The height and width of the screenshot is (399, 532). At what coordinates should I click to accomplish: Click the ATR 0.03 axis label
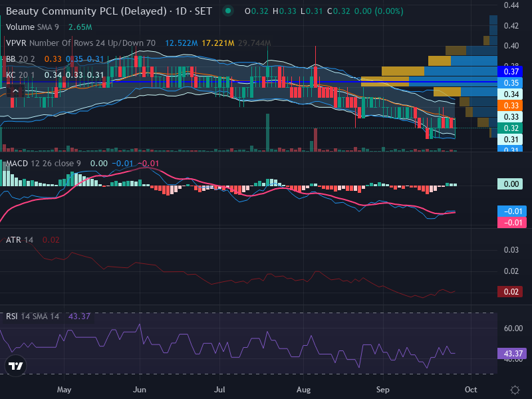tap(511, 250)
